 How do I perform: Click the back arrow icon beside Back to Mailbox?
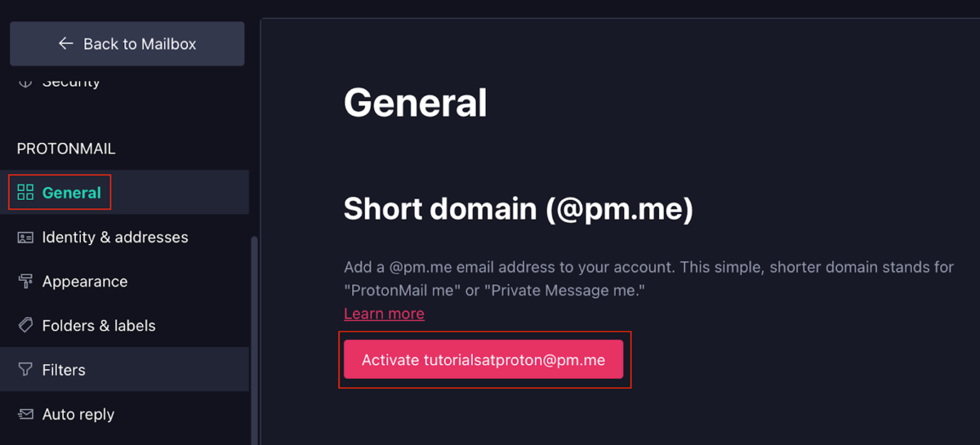coord(66,43)
